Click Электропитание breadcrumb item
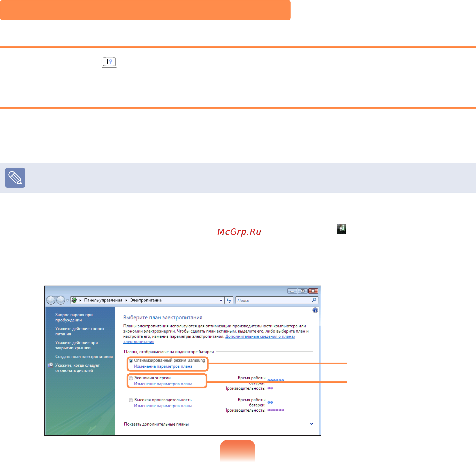476x463 pixels. (146, 300)
